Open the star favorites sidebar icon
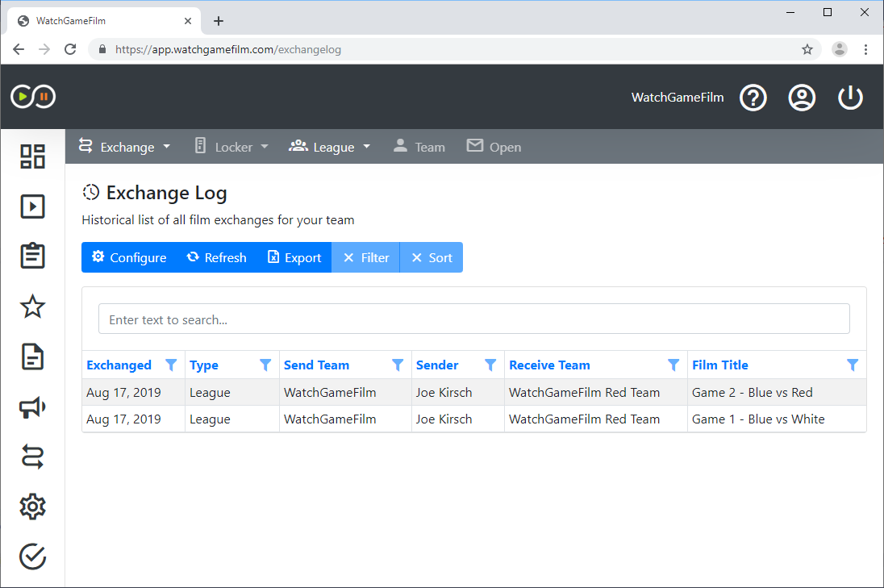884x588 pixels. pos(32,307)
